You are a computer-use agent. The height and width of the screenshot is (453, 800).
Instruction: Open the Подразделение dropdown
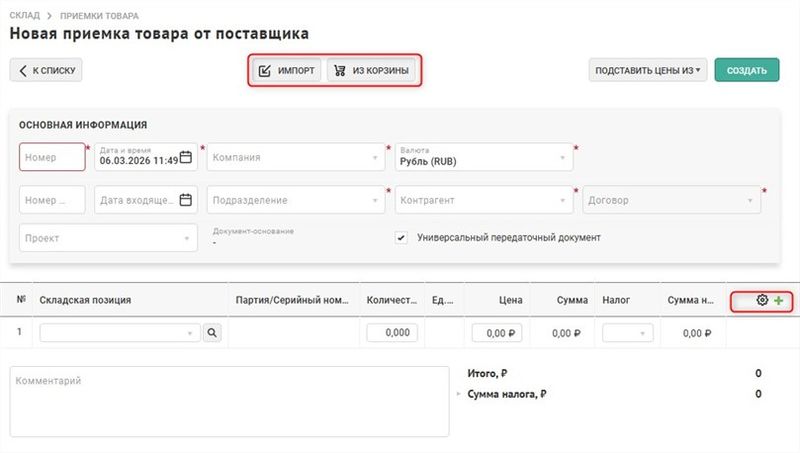[x=296, y=200]
